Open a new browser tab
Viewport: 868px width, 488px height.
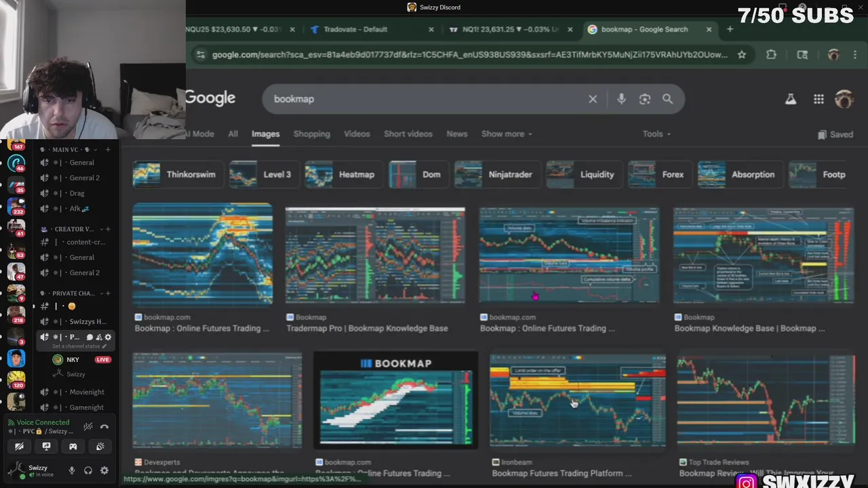730,29
